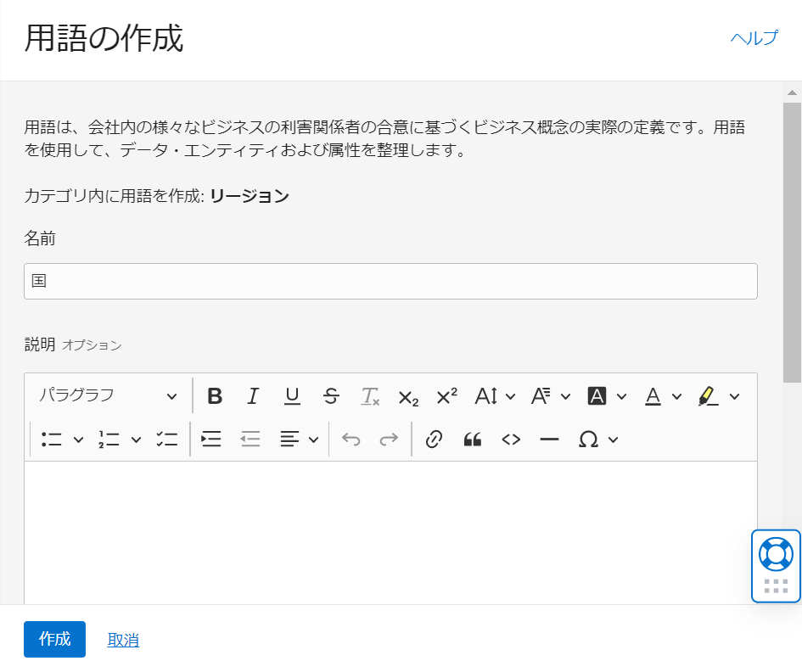Insert a link using the chain icon

click(x=434, y=440)
